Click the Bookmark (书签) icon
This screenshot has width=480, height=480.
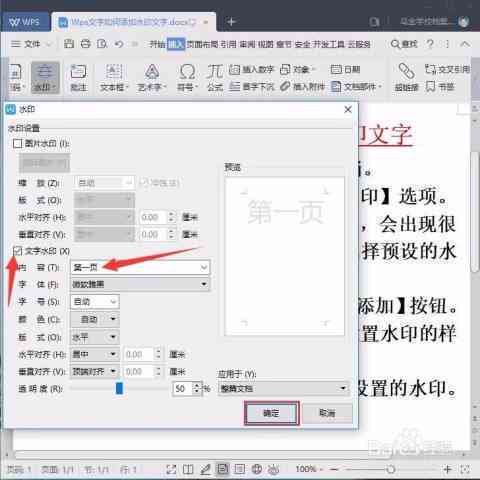tap(440, 87)
